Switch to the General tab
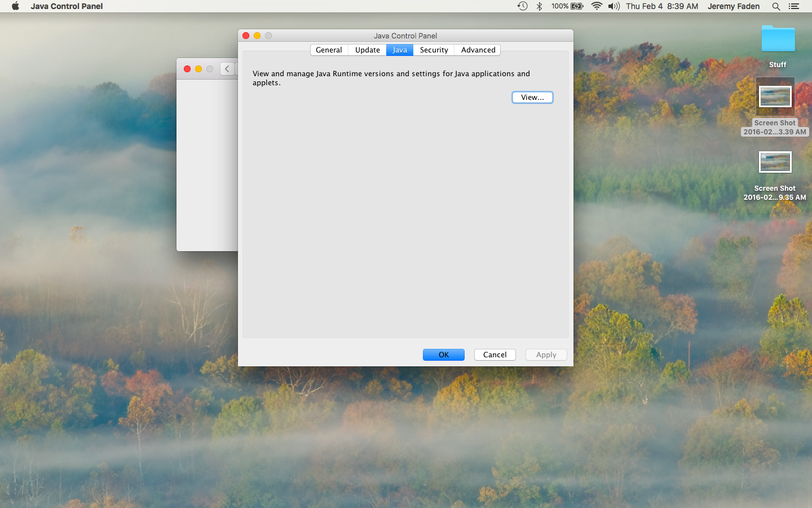812x508 pixels. (x=329, y=50)
